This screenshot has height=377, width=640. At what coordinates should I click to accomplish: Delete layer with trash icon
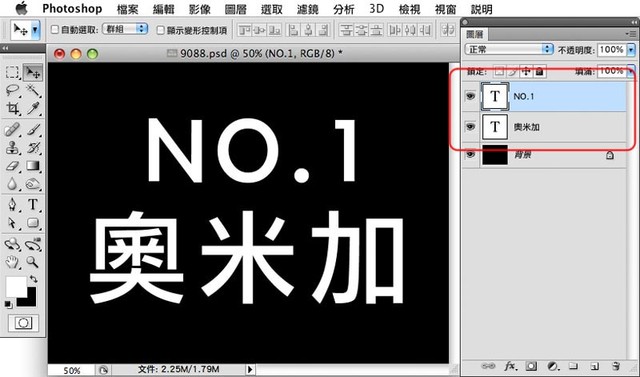point(616,366)
